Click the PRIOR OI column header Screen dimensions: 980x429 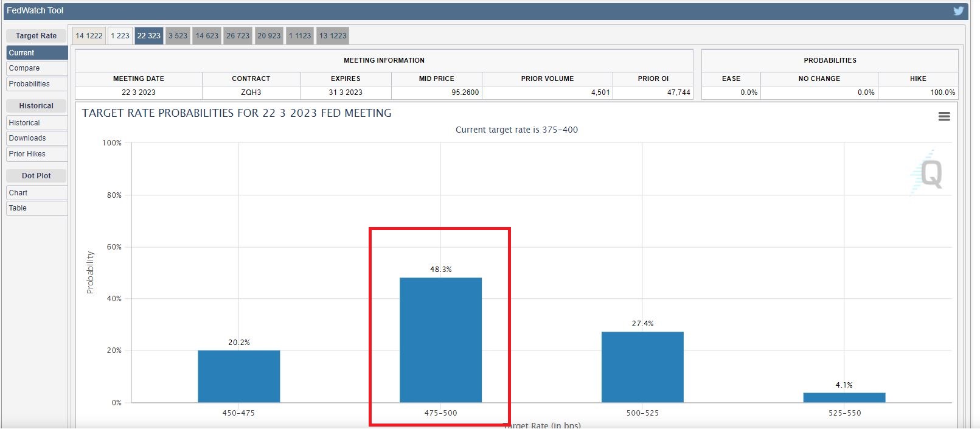653,78
